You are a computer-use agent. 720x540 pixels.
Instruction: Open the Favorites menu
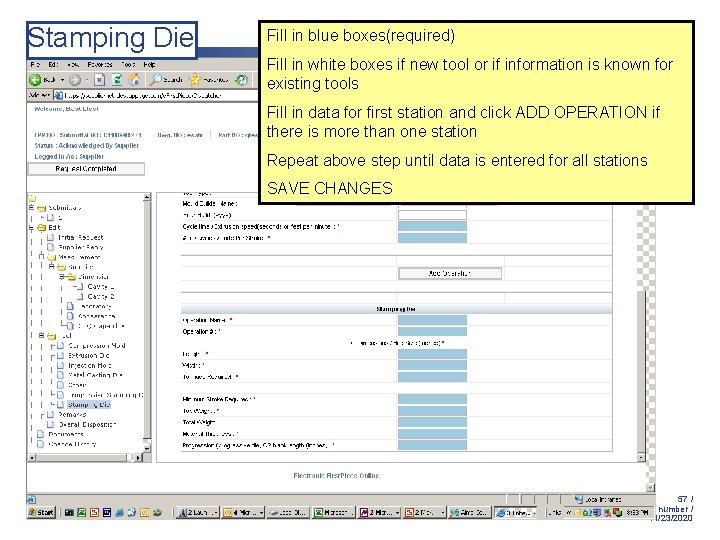click(x=100, y=65)
